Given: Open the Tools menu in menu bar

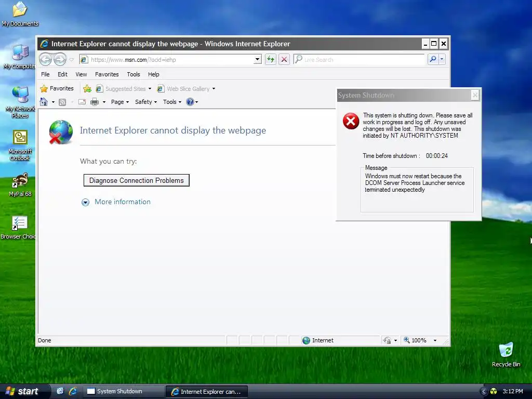Looking at the screenshot, I should coord(134,74).
